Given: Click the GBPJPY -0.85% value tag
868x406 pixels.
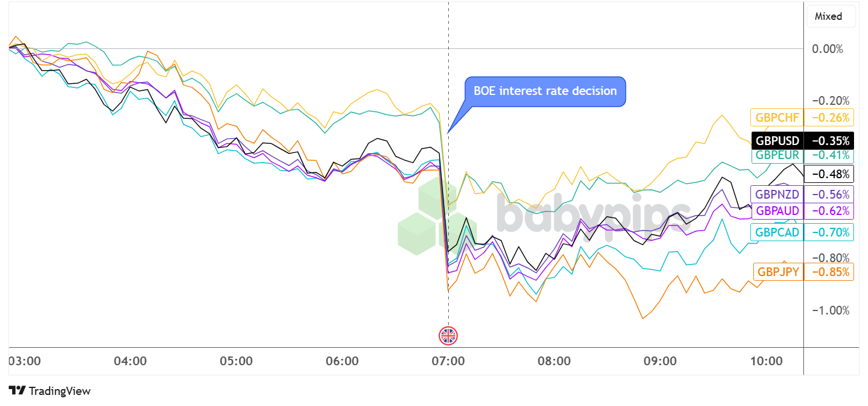Looking at the screenshot, I should tap(828, 271).
